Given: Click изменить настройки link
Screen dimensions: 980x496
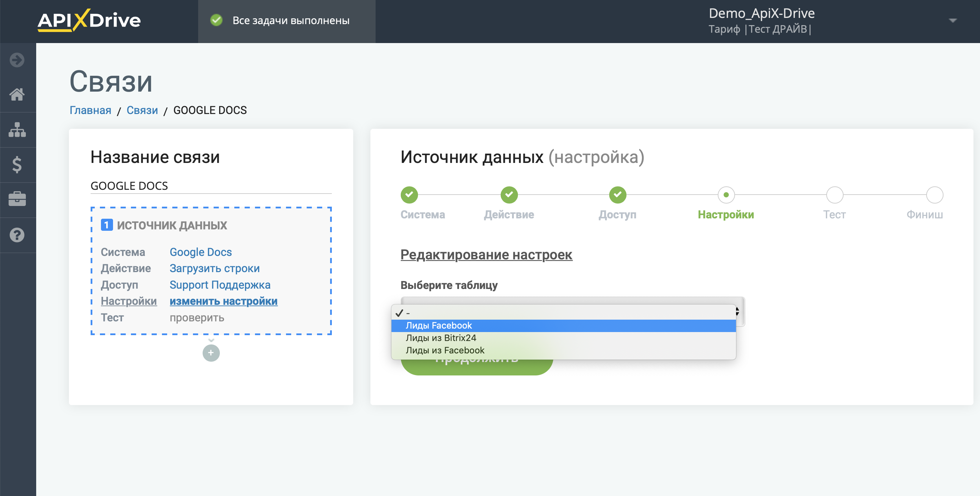Looking at the screenshot, I should (x=223, y=301).
